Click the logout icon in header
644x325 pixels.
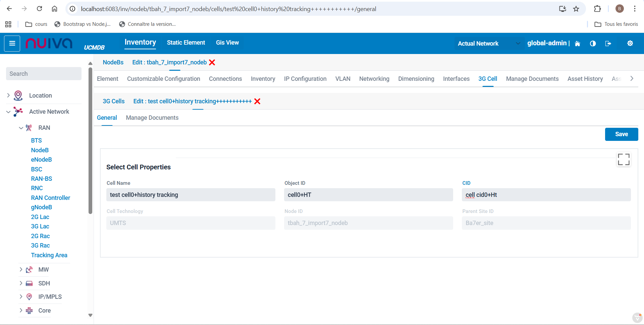(608, 44)
